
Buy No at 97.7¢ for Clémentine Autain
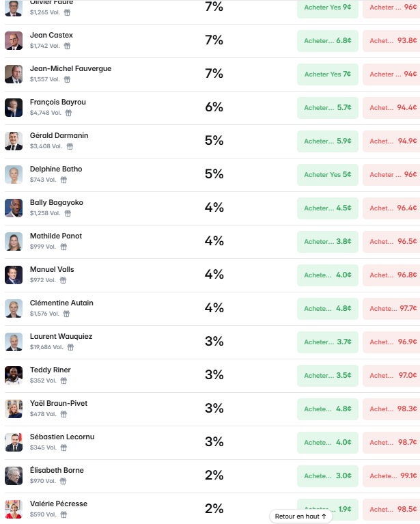point(391,308)
